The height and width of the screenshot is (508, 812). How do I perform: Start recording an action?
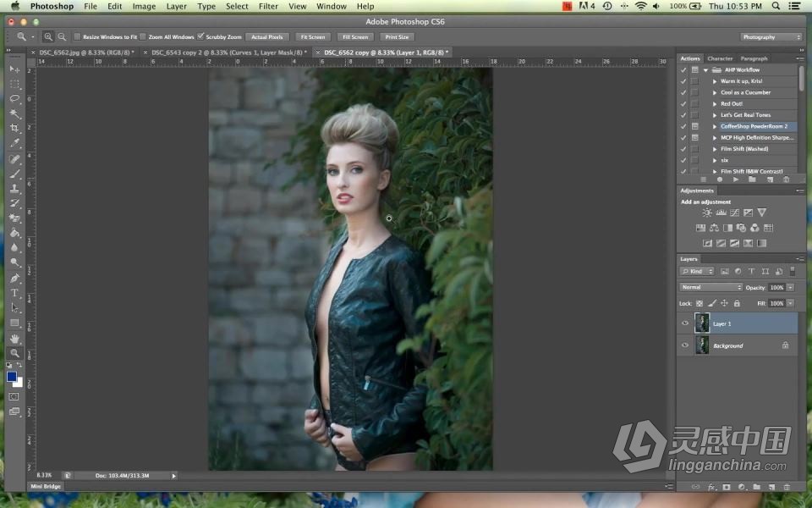pos(719,179)
